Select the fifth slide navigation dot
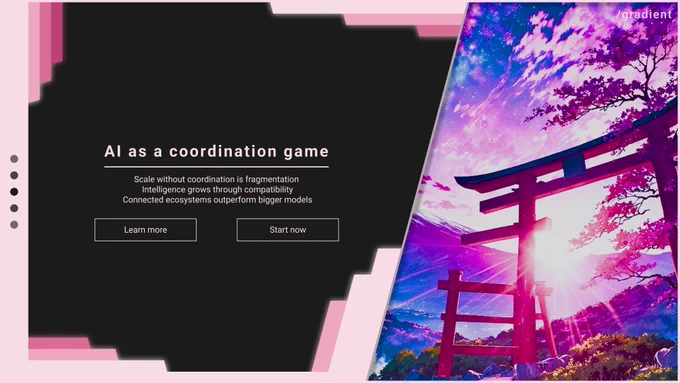The height and width of the screenshot is (383, 680). pyautogui.click(x=14, y=225)
